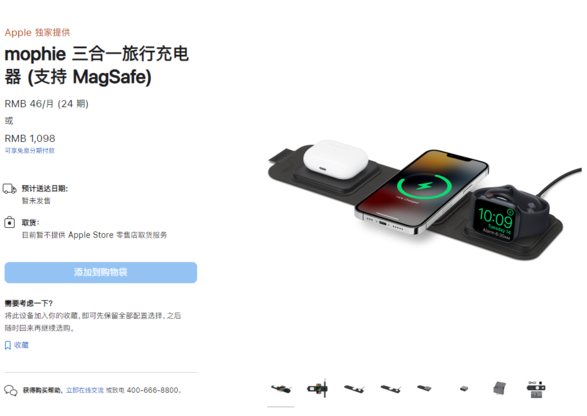Select the second product thumbnail

[x=317, y=388]
